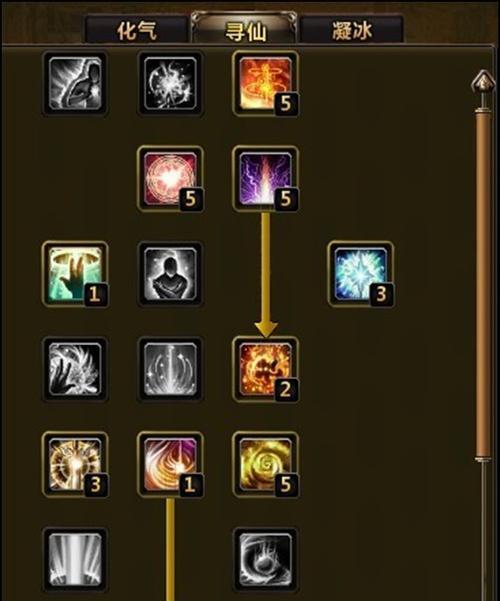Choose the purple lightning skill icon
The height and width of the screenshot is (601, 500).
(x=265, y=178)
